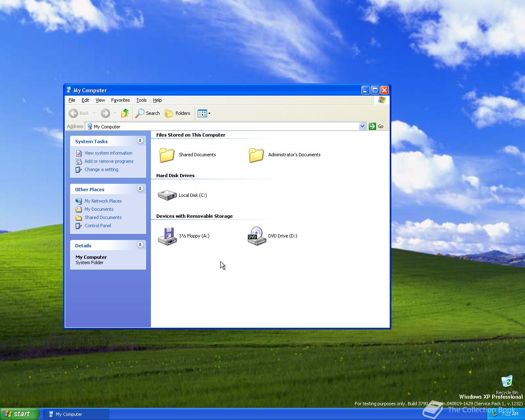Click the taskbar clock showing 7:22 AM

[510, 414]
